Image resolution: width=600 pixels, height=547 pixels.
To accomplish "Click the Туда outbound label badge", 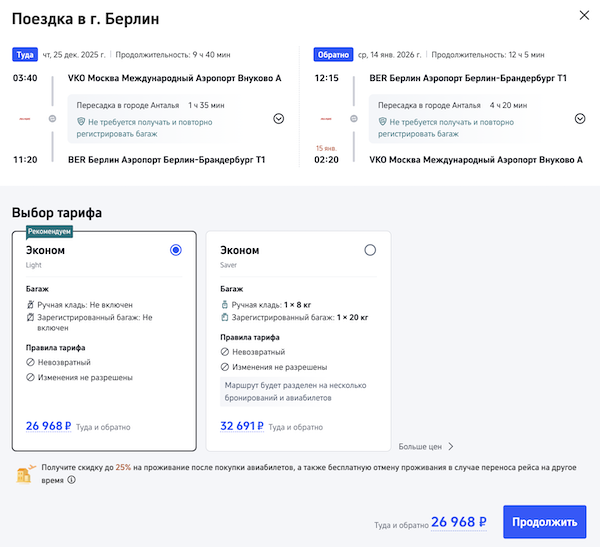I will [x=24, y=55].
